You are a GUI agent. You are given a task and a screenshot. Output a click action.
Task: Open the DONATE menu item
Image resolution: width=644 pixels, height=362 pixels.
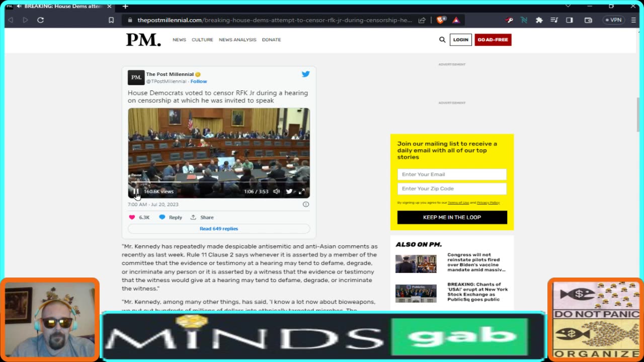(271, 40)
